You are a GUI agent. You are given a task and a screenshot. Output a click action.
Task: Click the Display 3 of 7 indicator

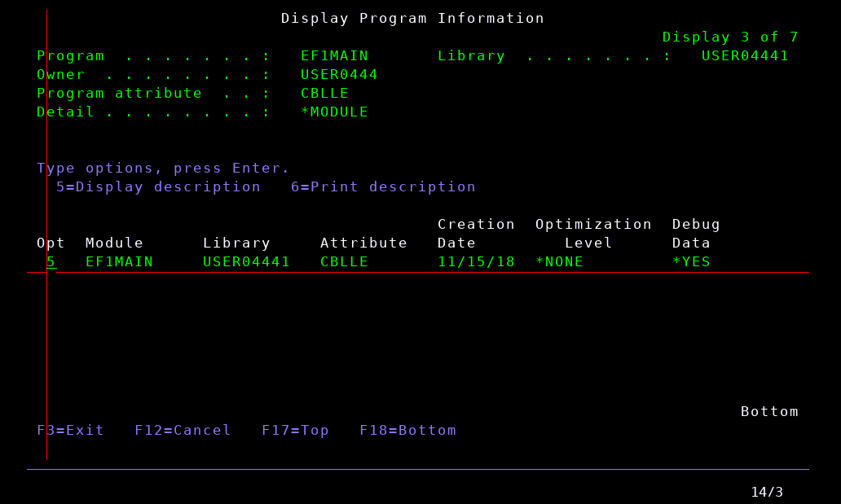coord(730,37)
